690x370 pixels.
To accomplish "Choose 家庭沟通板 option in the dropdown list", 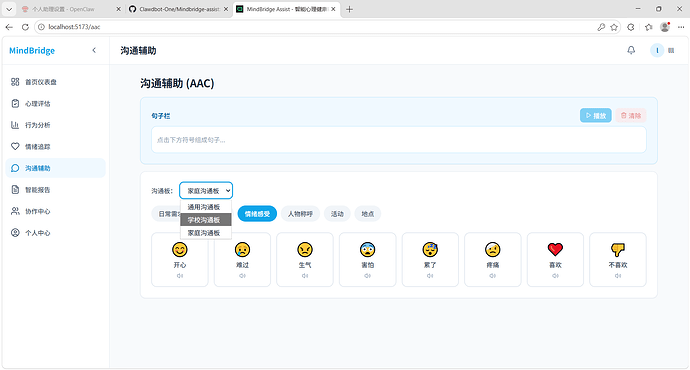I will click(206, 233).
